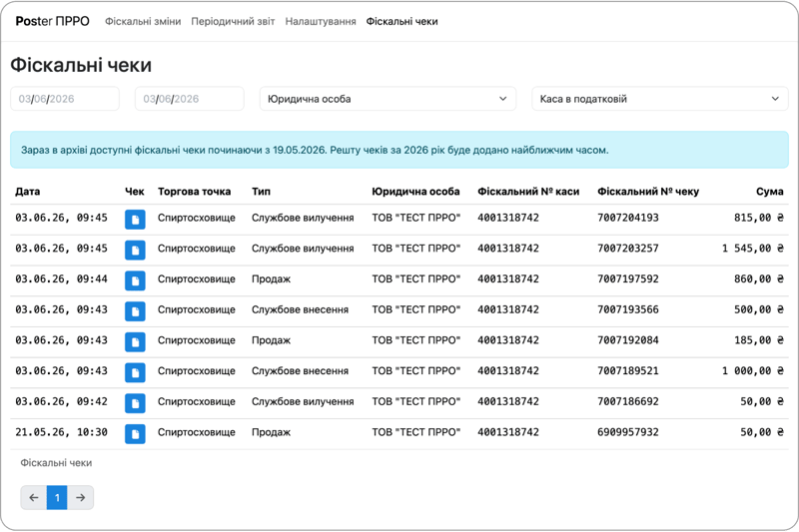View receipt icon for check 7007186692
The width and height of the screenshot is (799, 532).
pyautogui.click(x=135, y=403)
